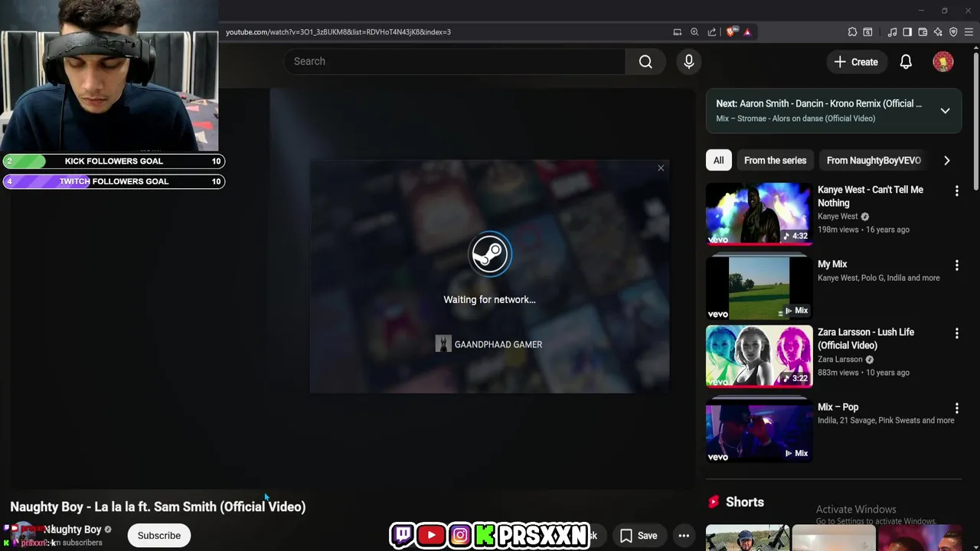Click the Waiting for network... text
Viewport: 980px width, 551px height.
[489, 300]
